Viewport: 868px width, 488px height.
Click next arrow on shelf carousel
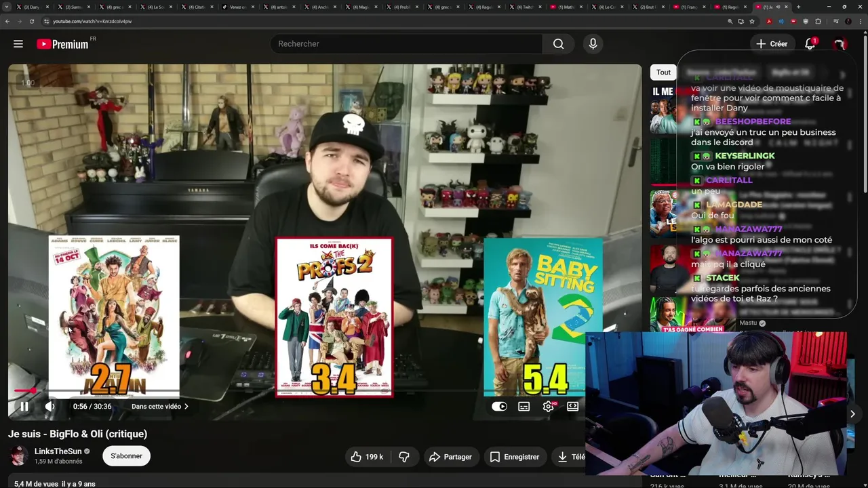coord(852,413)
